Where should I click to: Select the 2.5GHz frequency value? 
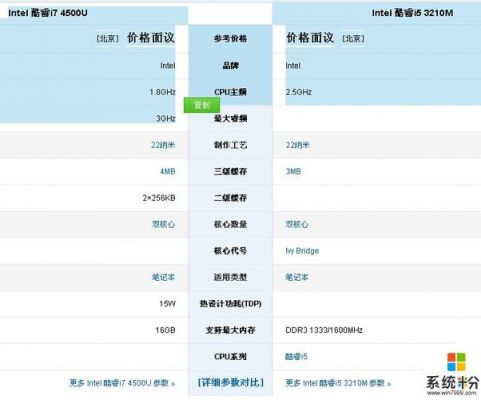coord(298,92)
